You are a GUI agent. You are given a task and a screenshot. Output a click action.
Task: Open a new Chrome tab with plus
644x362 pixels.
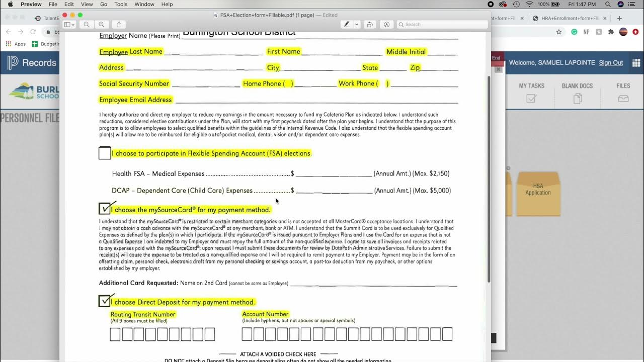(x=619, y=18)
